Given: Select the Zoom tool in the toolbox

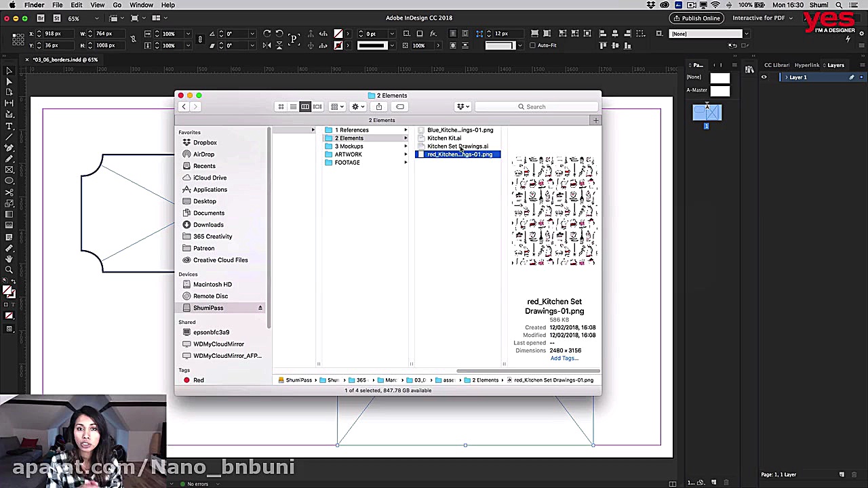Looking at the screenshot, I should pyautogui.click(x=9, y=270).
